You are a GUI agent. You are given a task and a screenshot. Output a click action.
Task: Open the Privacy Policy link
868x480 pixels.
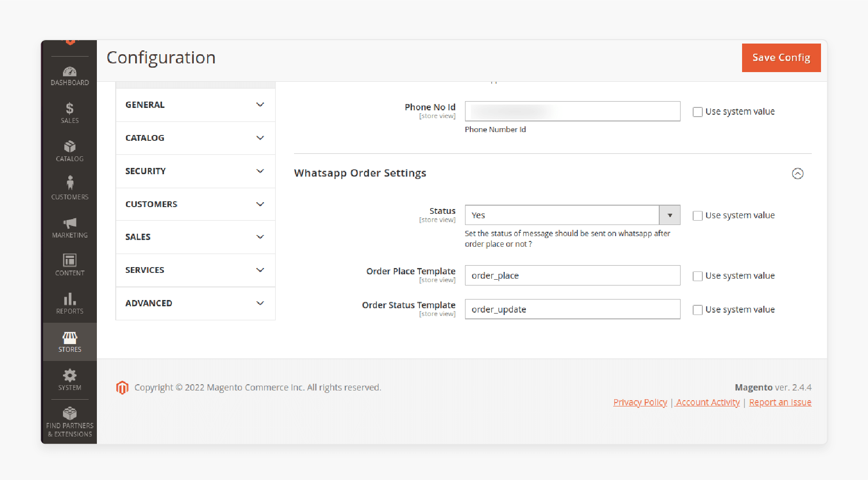click(x=640, y=402)
